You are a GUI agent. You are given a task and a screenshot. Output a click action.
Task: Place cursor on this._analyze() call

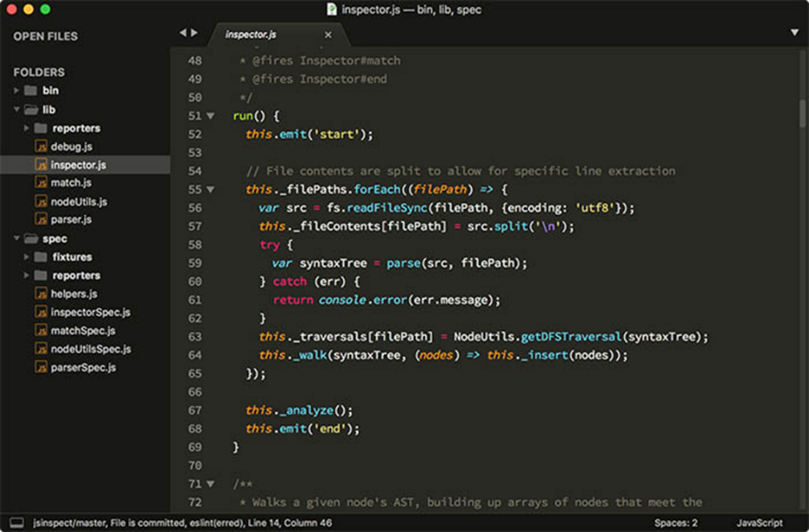300,410
